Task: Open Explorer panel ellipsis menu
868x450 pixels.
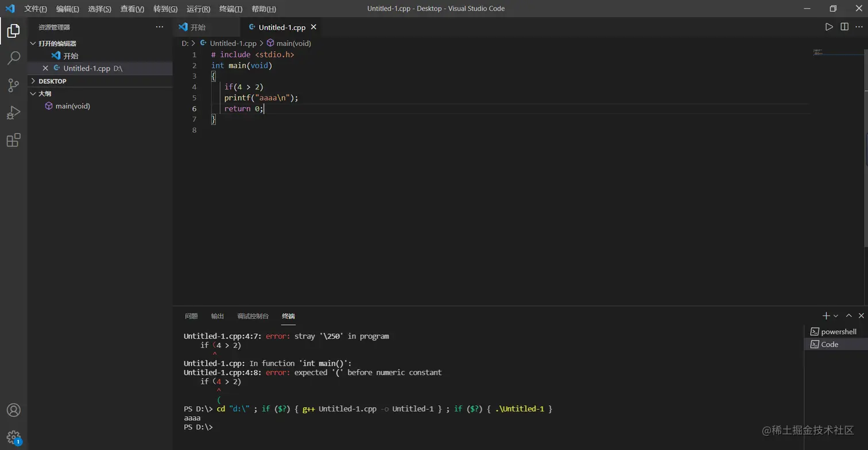Action: (160, 27)
